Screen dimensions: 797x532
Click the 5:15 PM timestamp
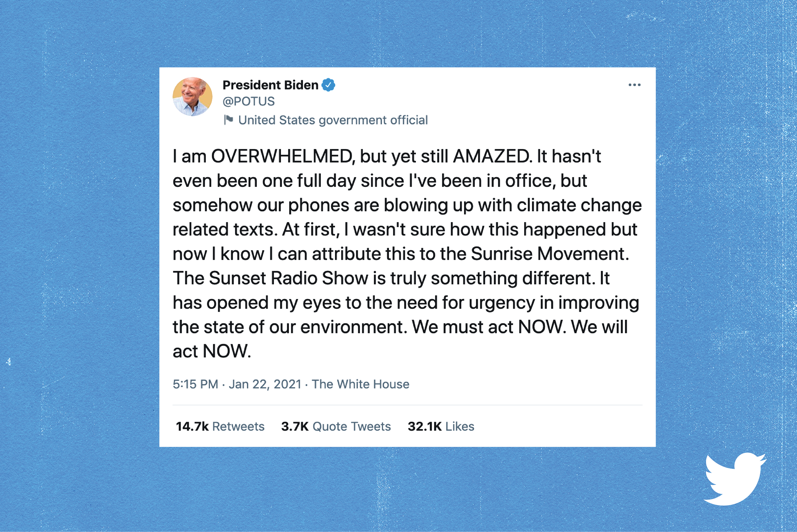[x=196, y=384]
